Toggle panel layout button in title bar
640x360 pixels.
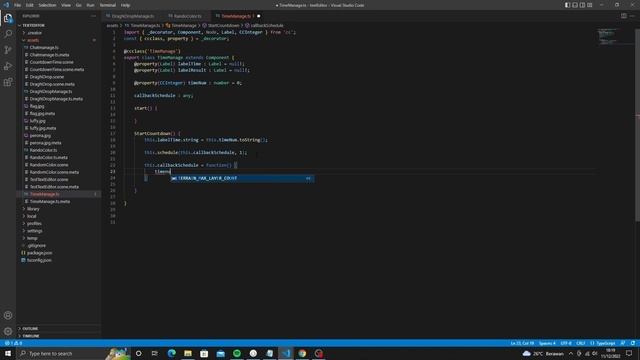575,5
